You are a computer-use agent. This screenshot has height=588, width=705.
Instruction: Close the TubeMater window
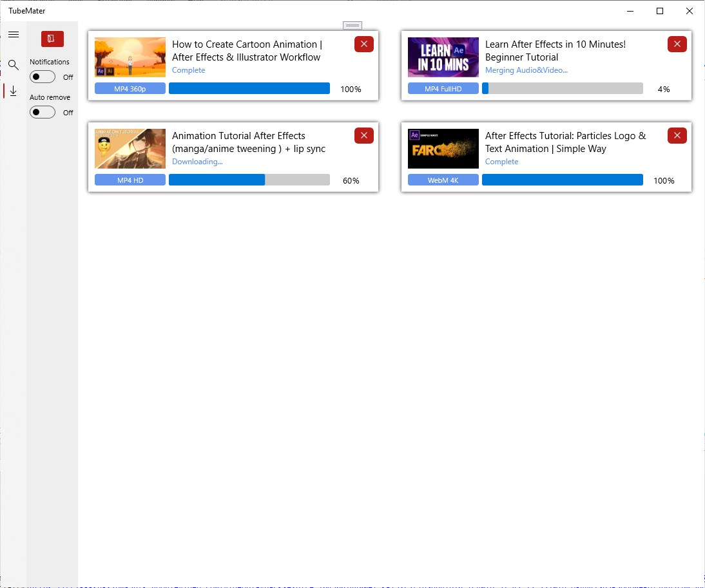[690, 11]
